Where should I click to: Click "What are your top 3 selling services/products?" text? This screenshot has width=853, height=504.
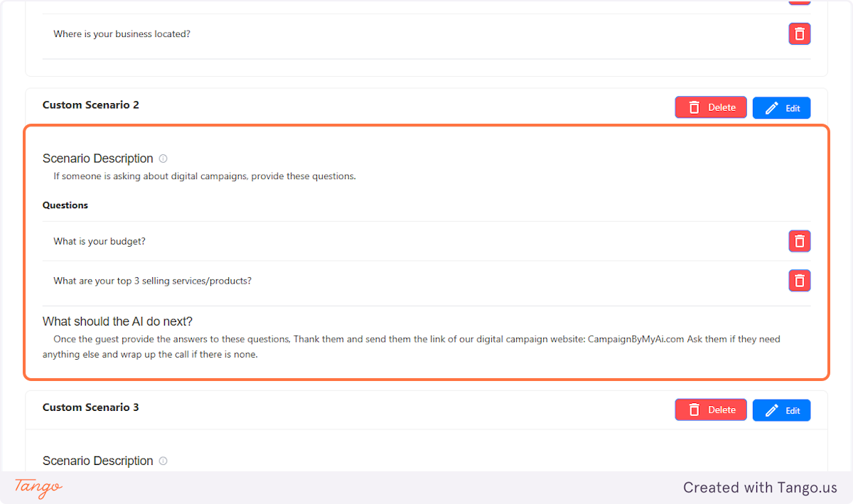pos(152,281)
